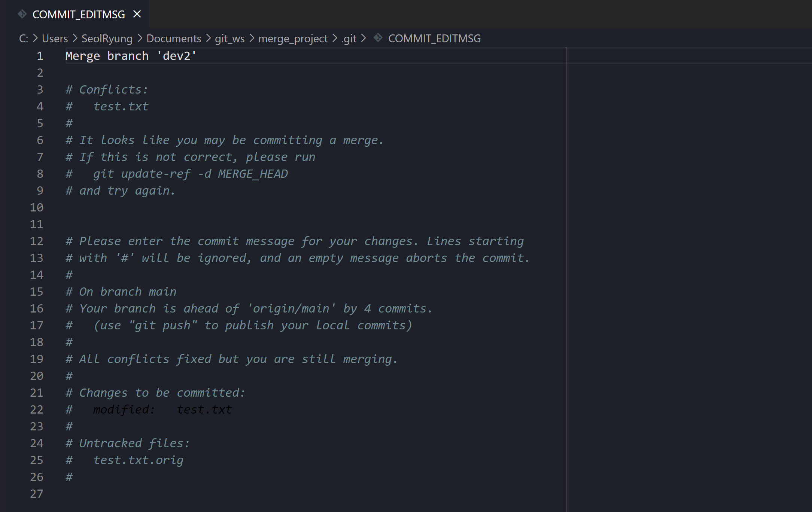Click inside empty line 27
This screenshot has width=812, height=512.
coord(314,494)
